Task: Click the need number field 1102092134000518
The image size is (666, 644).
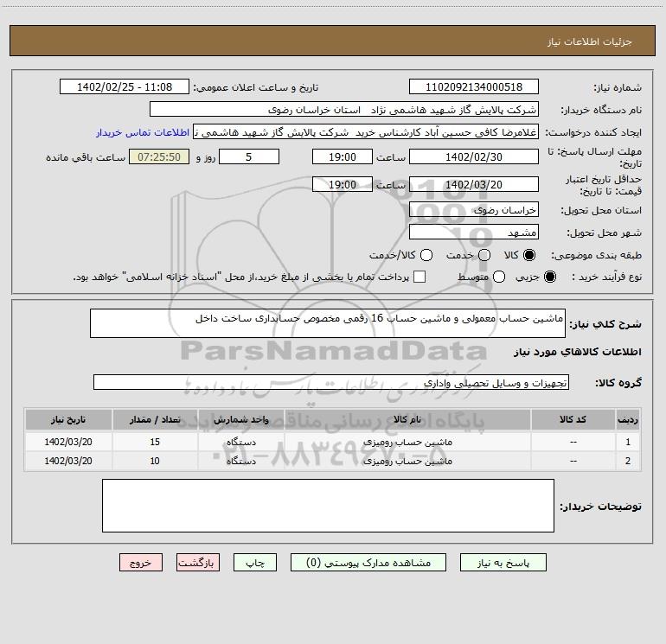Action: coord(474,87)
